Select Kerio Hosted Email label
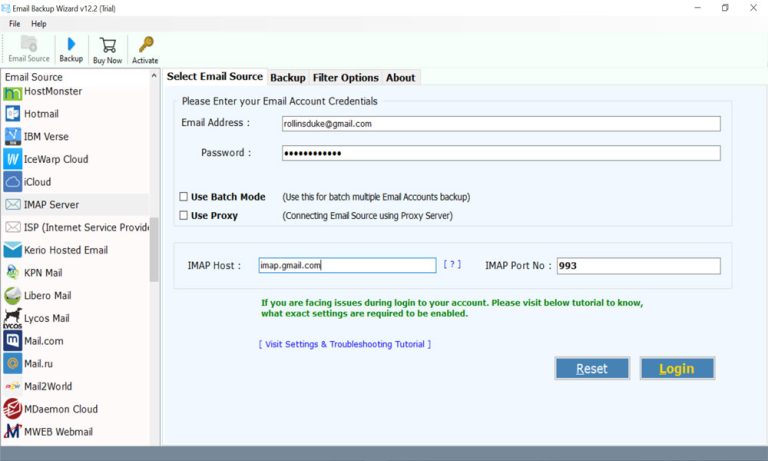This screenshot has height=461, width=768. coord(66,250)
